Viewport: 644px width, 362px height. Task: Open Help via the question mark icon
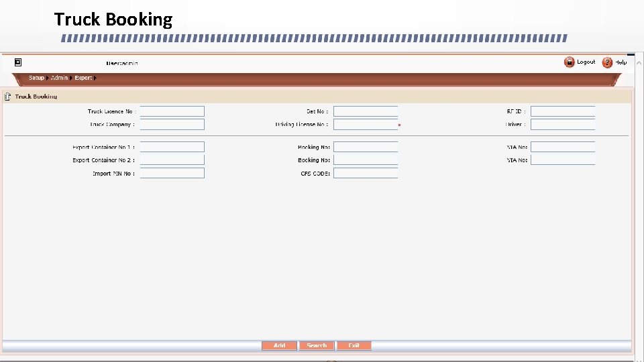[x=607, y=62]
